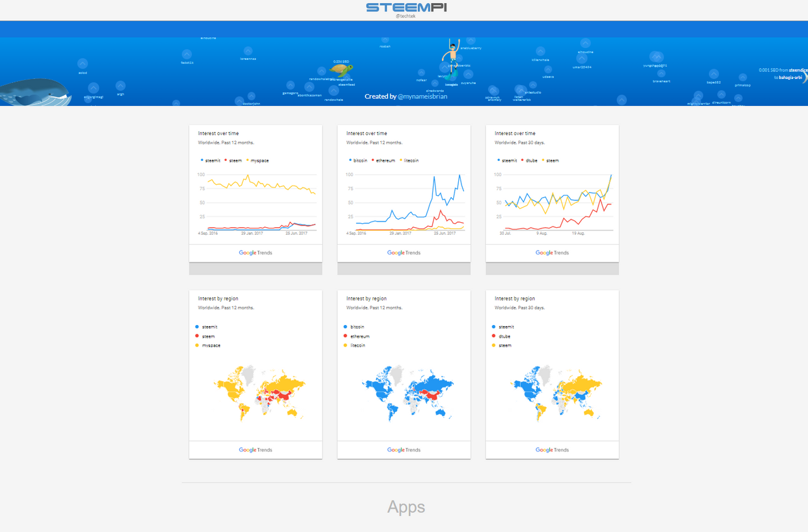This screenshot has height=532, width=808.
Task: Click the upvote bubble labeled braveheart
Action: tap(661, 73)
